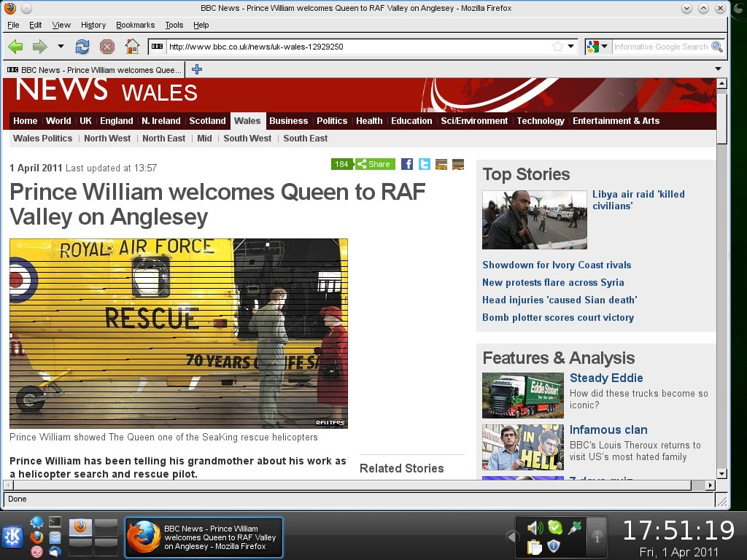Share the article on Facebook
Viewport: 747px width, 560px height.
click(x=407, y=164)
